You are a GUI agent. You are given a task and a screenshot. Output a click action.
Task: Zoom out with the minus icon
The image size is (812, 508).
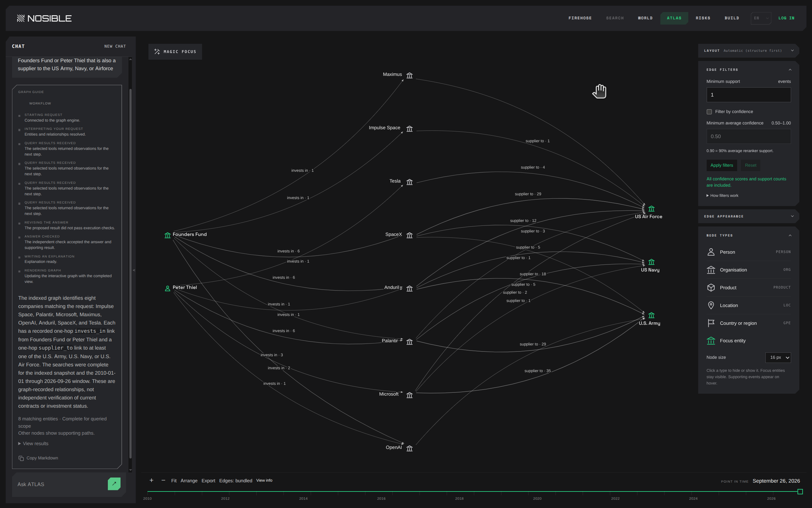[x=163, y=480]
